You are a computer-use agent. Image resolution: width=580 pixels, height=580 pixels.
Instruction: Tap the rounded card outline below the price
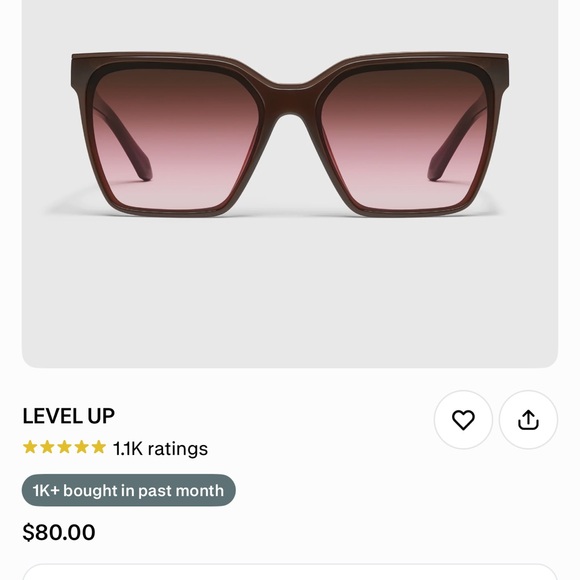tap(290, 572)
